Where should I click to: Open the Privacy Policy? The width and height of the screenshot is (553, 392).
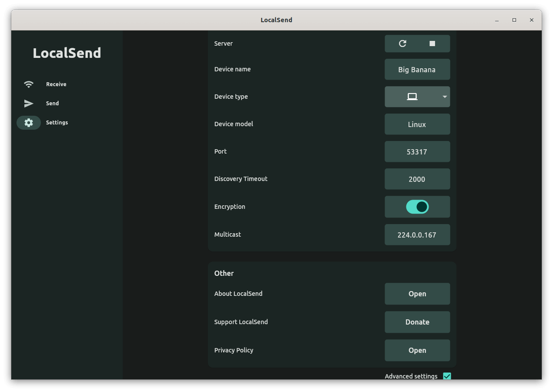(417, 350)
